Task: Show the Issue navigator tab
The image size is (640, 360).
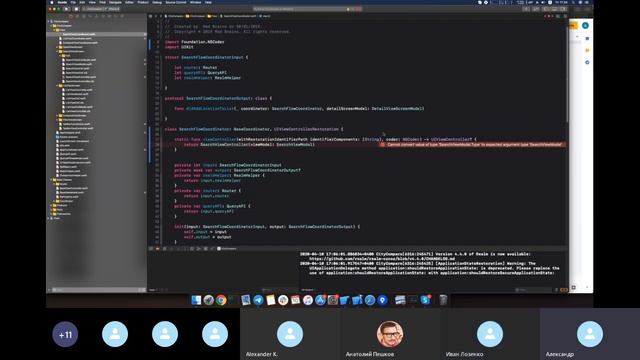Action: [97, 16]
